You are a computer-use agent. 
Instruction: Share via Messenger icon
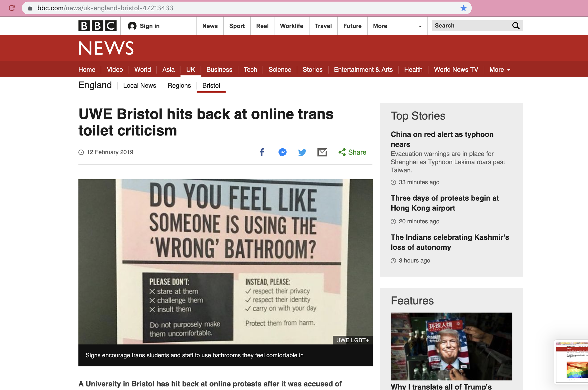click(282, 152)
